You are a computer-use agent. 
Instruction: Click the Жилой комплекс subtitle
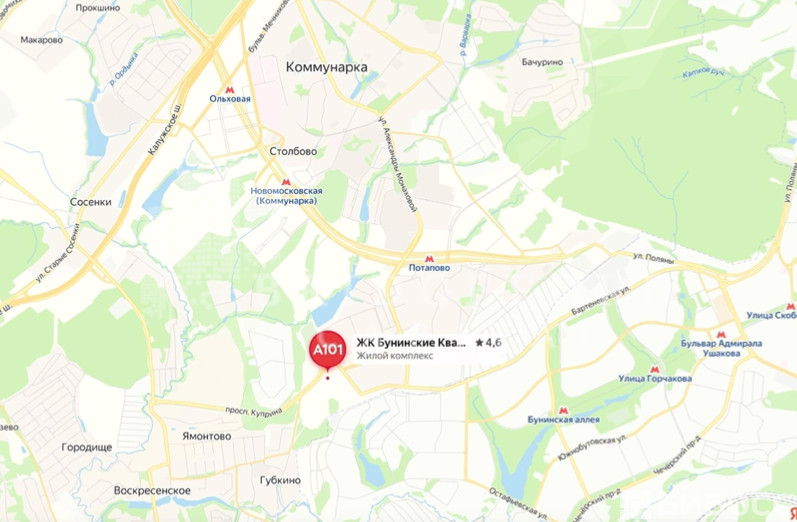394,356
